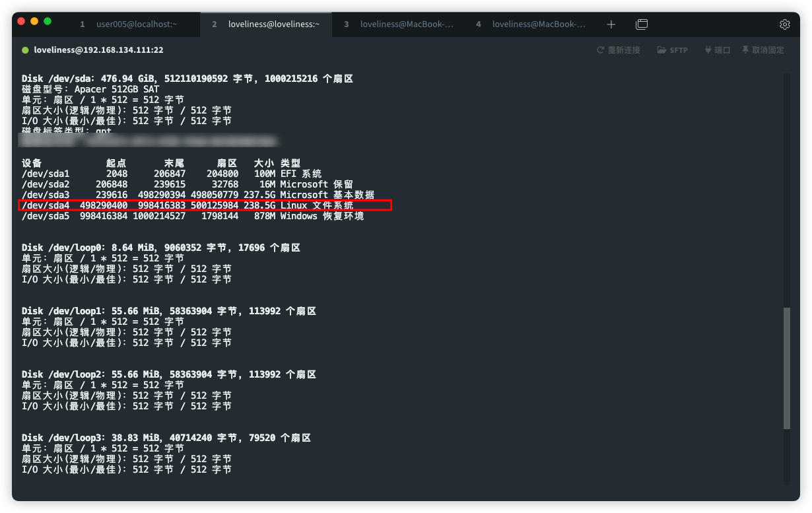Click the /dev/sda4 device name

[46, 205]
